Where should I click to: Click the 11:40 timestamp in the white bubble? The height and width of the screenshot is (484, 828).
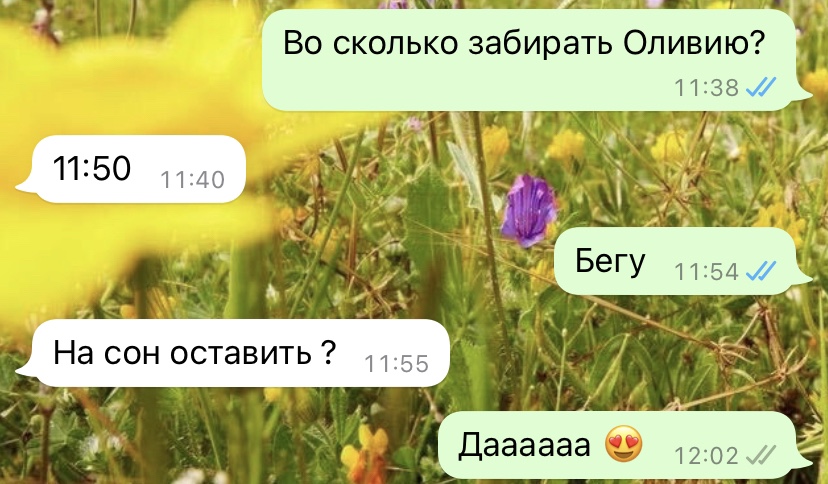click(x=193, y=179)
